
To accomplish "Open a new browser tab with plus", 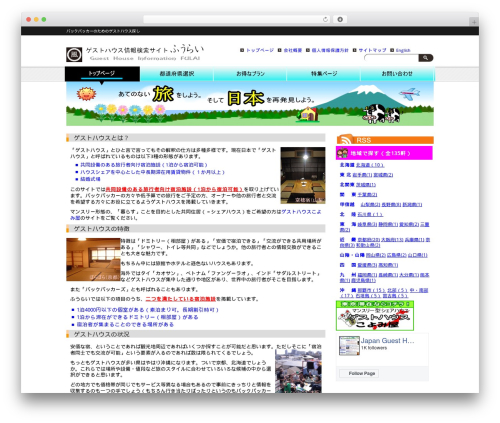I will [474, 22].
